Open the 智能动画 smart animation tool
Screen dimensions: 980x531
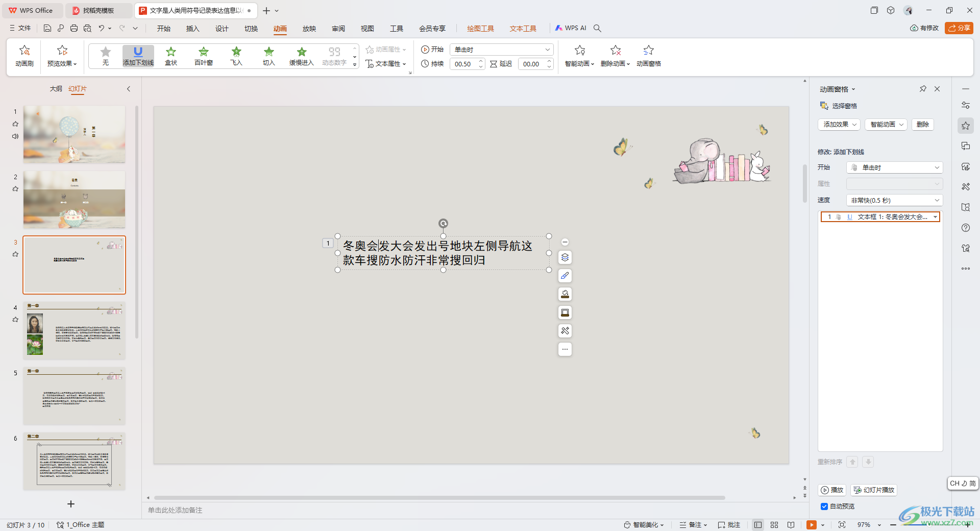579,56
